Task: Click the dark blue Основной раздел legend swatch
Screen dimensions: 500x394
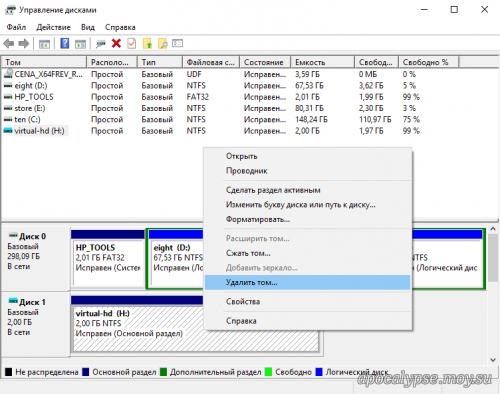Action: click(86, 372)
